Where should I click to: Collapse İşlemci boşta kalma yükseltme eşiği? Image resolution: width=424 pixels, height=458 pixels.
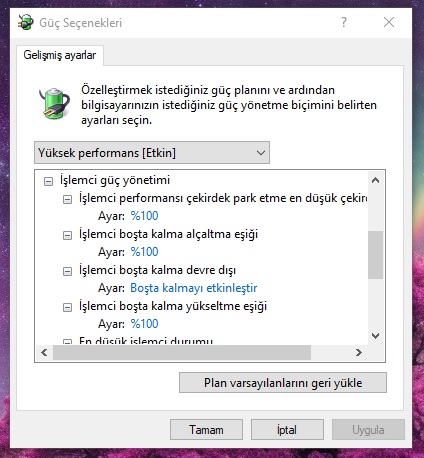coord(67,307)
